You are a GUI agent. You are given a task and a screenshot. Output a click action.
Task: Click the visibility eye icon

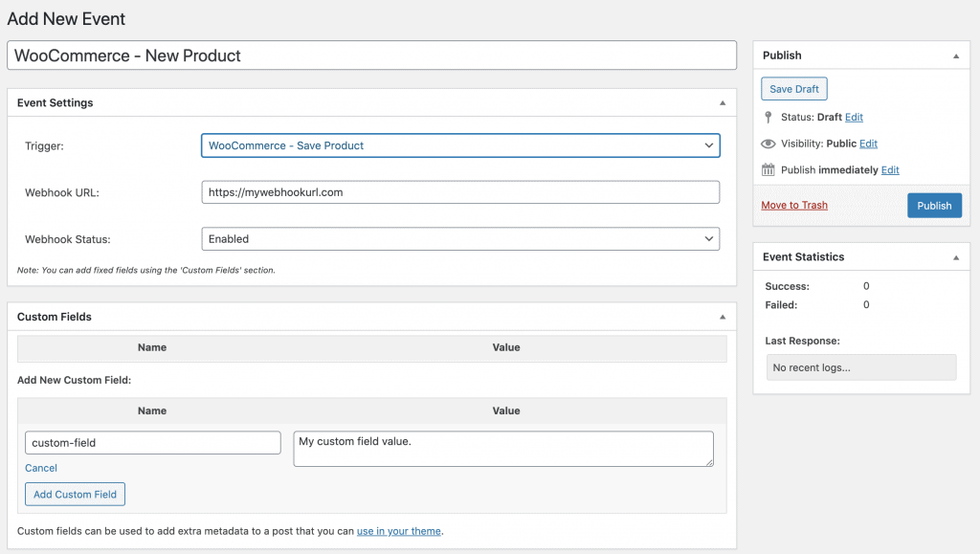click(x=768, y=144)
